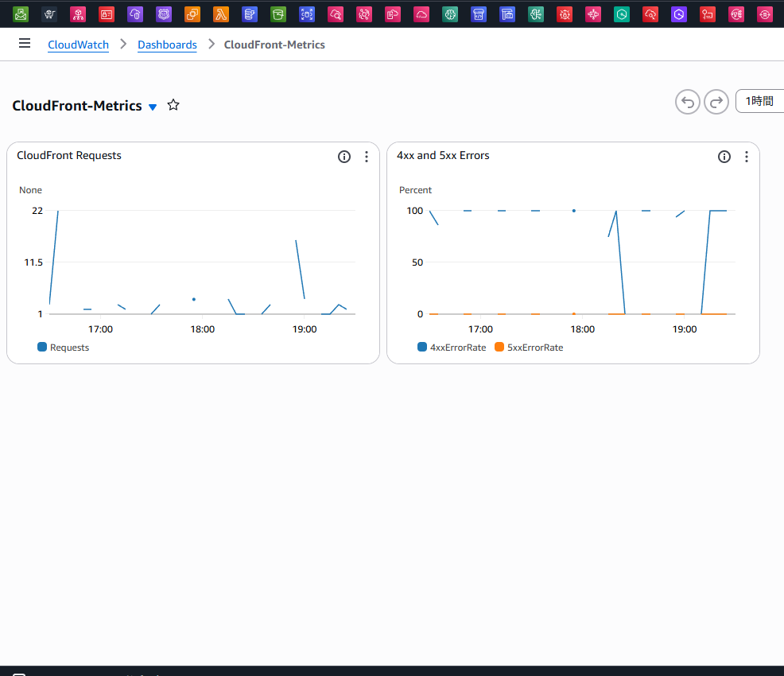The height and width of the screenshot is (676, 784).
Task: Toggle the 5xxErrorRate legend swatch
Action: (x=499, y=347)
